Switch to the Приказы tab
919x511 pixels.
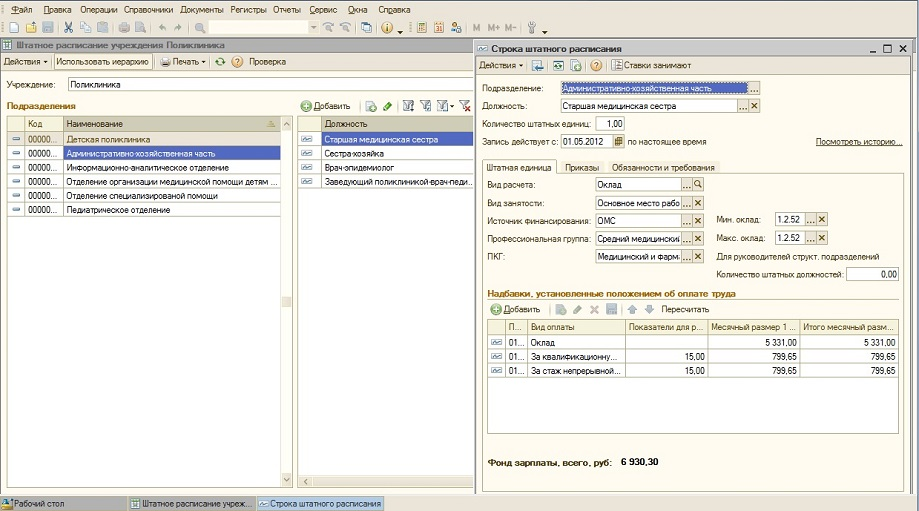click(581, 167)
